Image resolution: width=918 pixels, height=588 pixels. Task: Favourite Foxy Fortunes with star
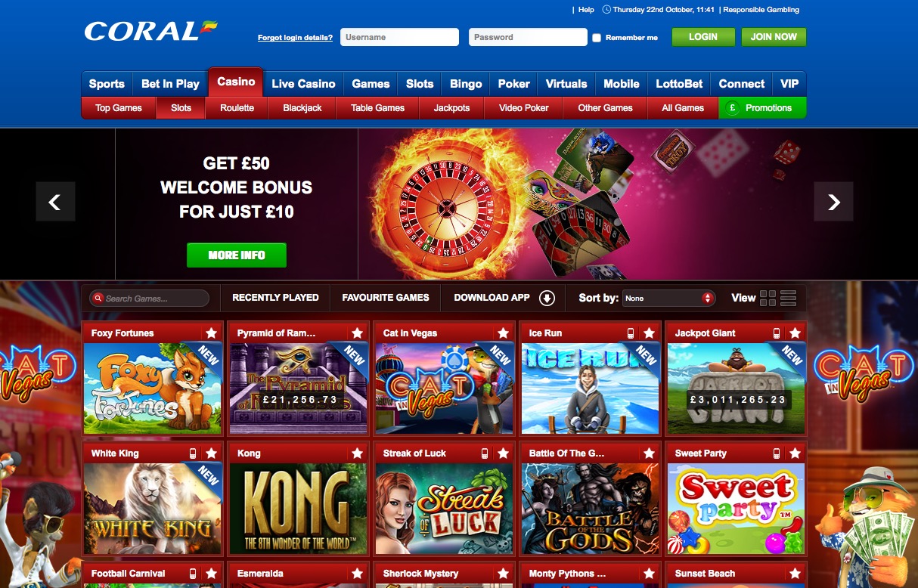pyautogui.click(x=211, y=333)
